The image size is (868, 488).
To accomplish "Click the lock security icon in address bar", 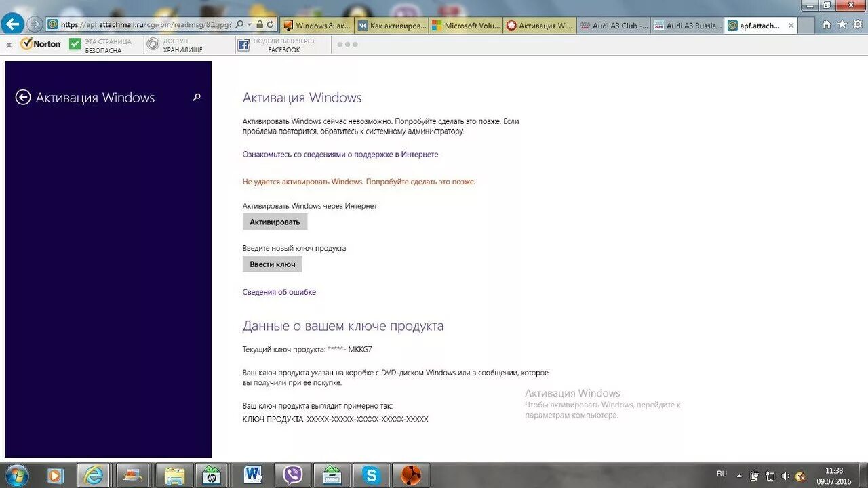I will click(260, 24).
